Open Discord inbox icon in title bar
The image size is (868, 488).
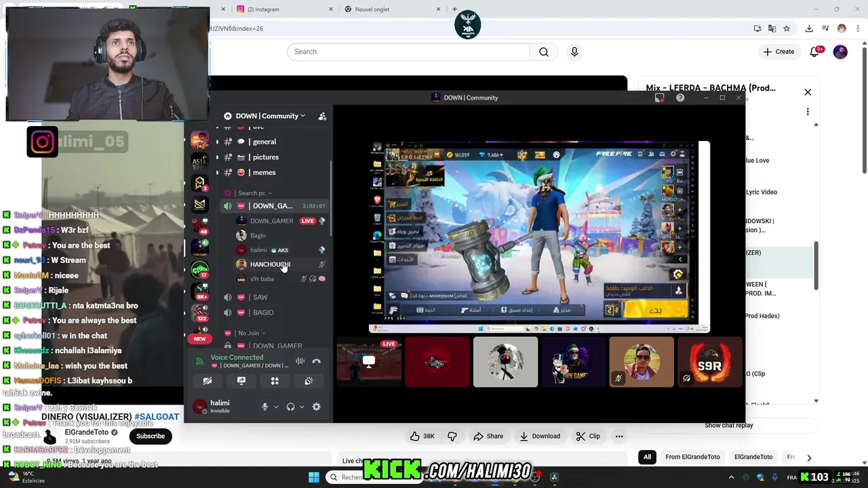point(659,98)
